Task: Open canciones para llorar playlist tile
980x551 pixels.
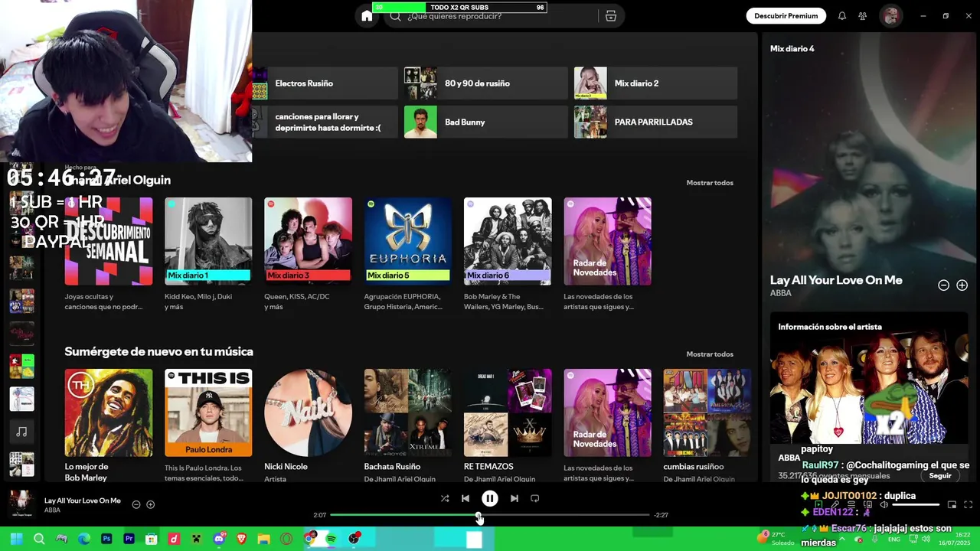Action: 325,122
